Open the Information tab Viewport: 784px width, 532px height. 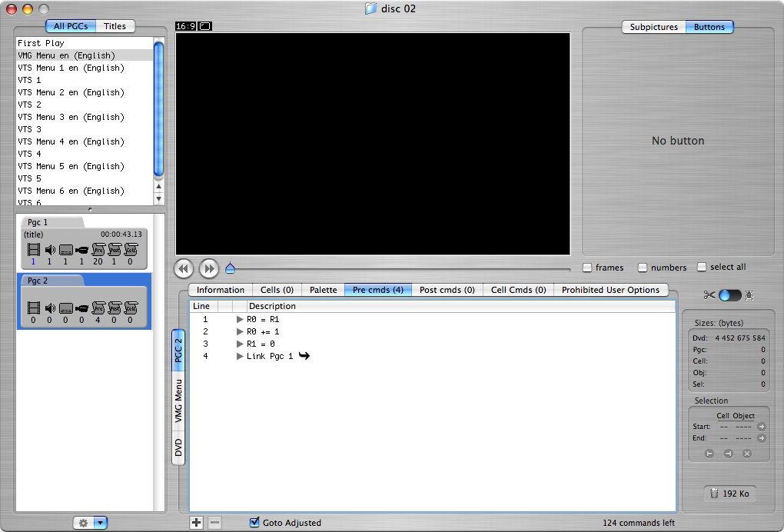click(x=221, y=290)
